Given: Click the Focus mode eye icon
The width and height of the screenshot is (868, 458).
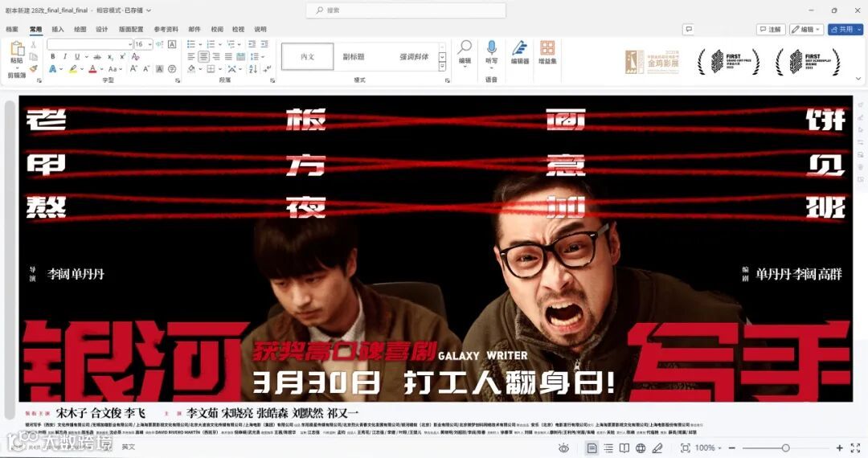Looking at the screenshot, I should (563, 448).
